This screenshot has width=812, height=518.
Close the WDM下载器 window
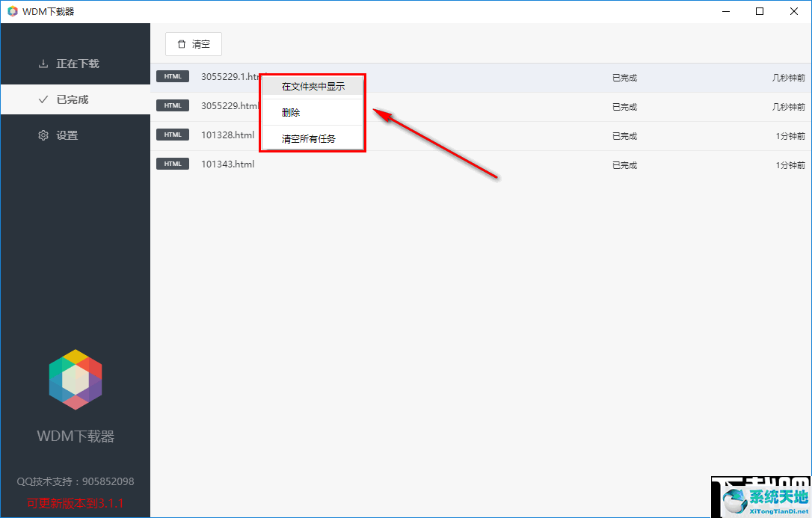pyautogui.click(x=794, y=11)
